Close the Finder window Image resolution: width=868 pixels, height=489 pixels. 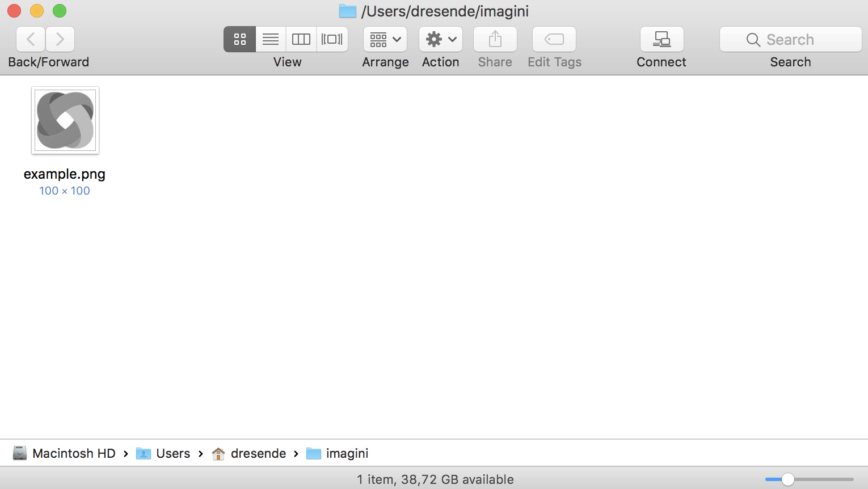pyautogui.click(x=14, y=11)
